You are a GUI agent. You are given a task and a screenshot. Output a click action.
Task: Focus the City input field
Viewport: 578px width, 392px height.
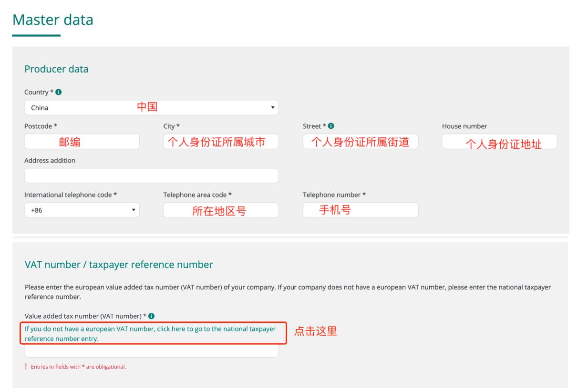(x=221, y=142)
